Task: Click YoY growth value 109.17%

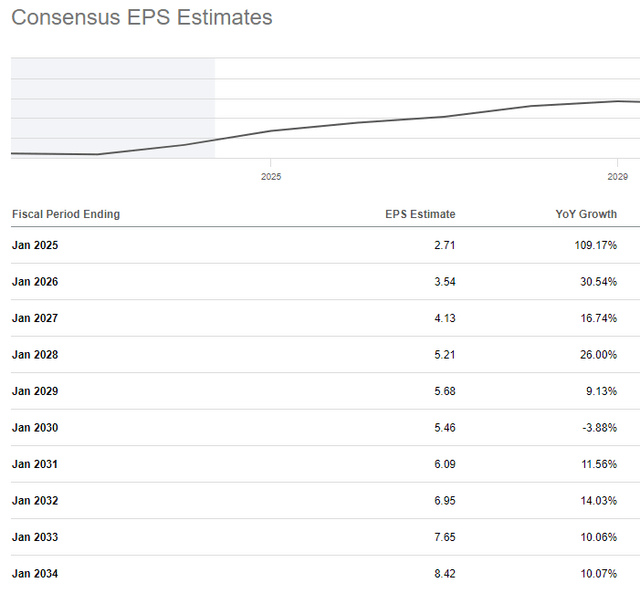Action: tap(596, 245)
